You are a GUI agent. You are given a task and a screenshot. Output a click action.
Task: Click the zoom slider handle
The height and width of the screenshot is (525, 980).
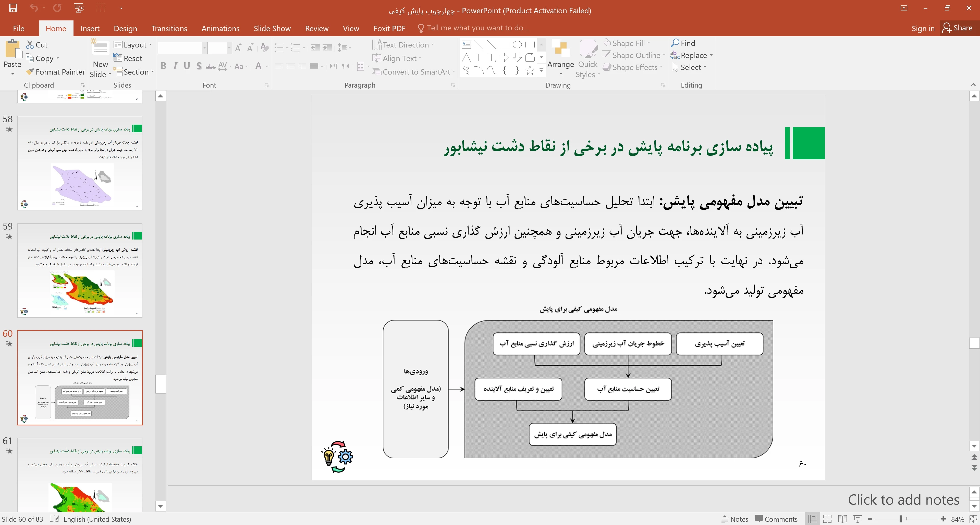tap(901, 519)
